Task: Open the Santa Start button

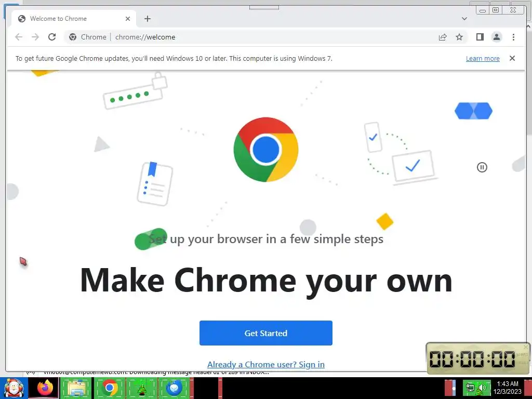Action: pyautogui.click(x=14, y=388)
